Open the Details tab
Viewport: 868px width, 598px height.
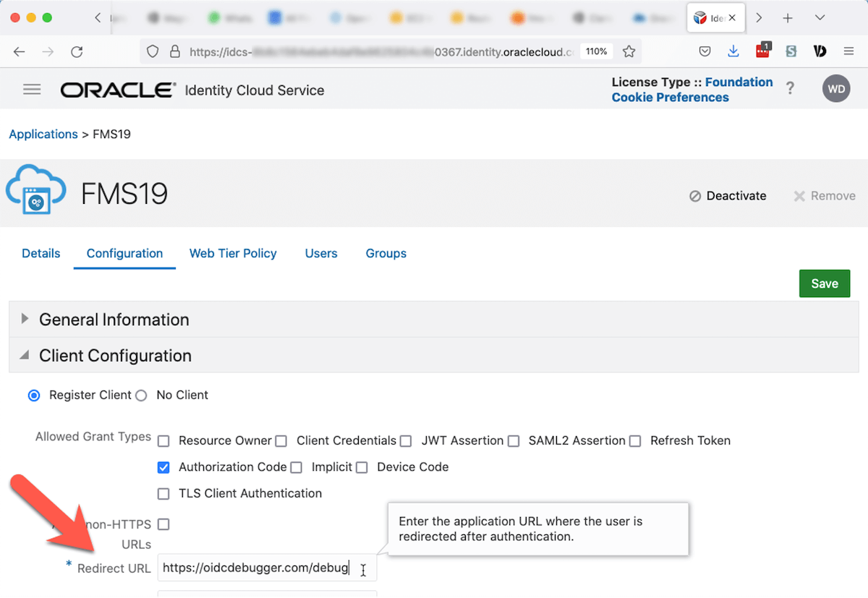coord(41,254)
